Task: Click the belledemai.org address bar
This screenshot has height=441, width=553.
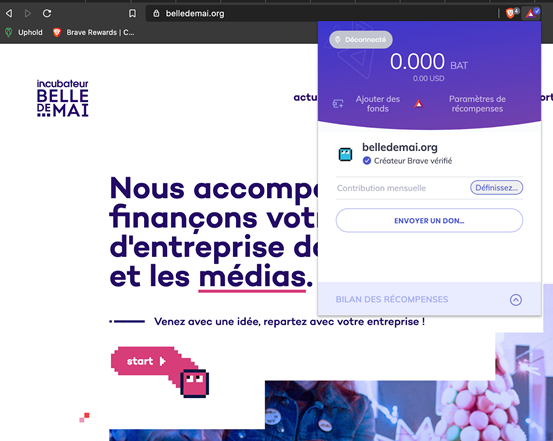Action: pos(321,13)
